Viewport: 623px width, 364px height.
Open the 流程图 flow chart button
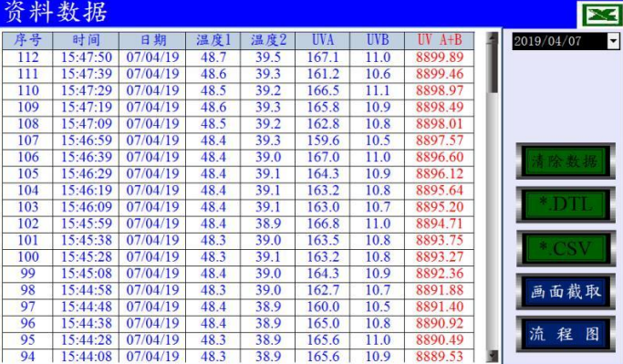(x=566, y=334)
